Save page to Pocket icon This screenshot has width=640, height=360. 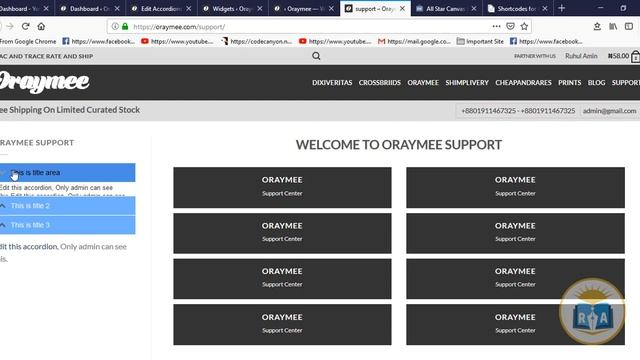510,27
